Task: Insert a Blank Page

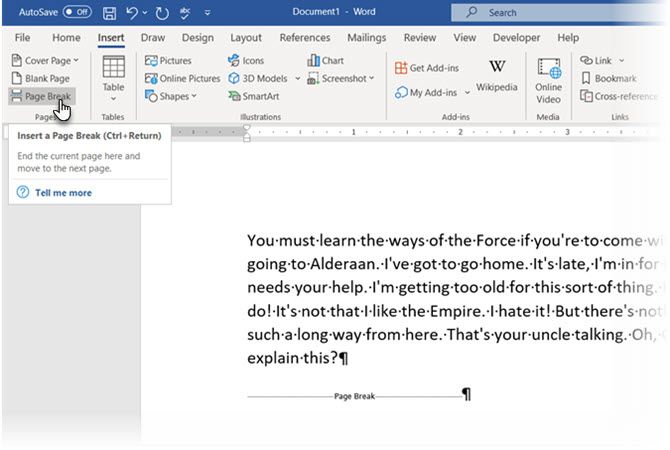Action: (x=41, y=78)
